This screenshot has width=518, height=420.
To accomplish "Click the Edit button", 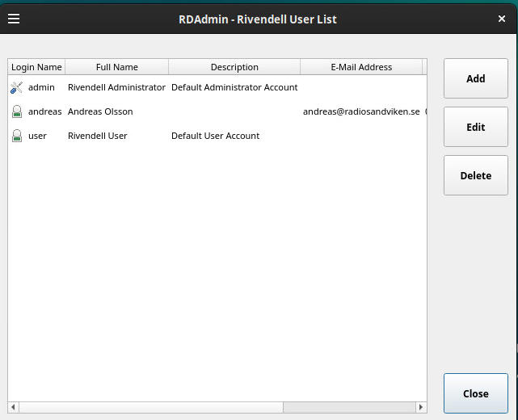I will pyautogui.click(x=476, y=127).
